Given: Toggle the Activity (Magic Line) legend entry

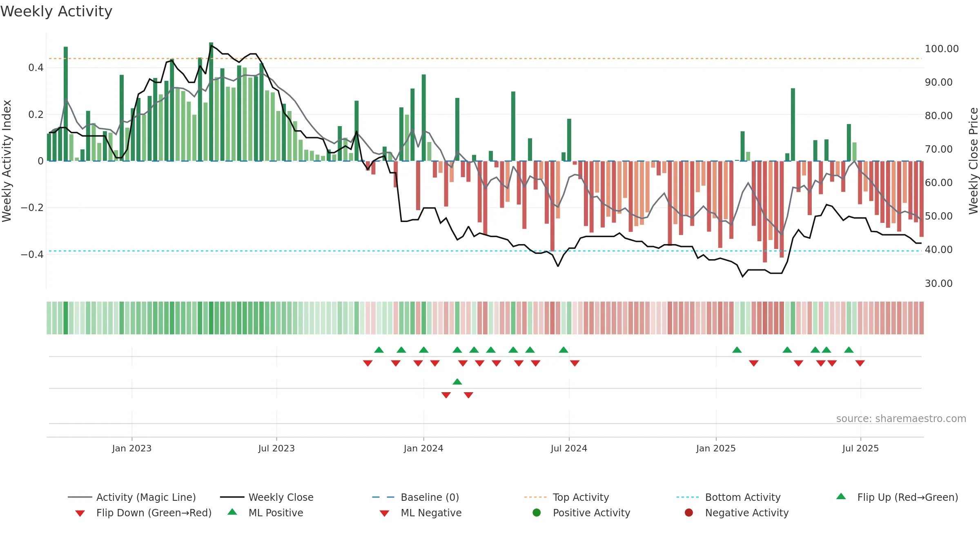Looking at the screenshot, I should 132,497.
